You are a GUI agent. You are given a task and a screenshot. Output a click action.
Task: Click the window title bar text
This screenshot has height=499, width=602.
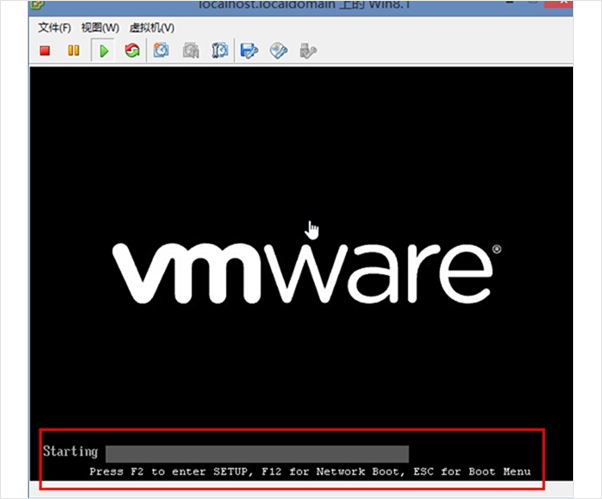[304, 5]
